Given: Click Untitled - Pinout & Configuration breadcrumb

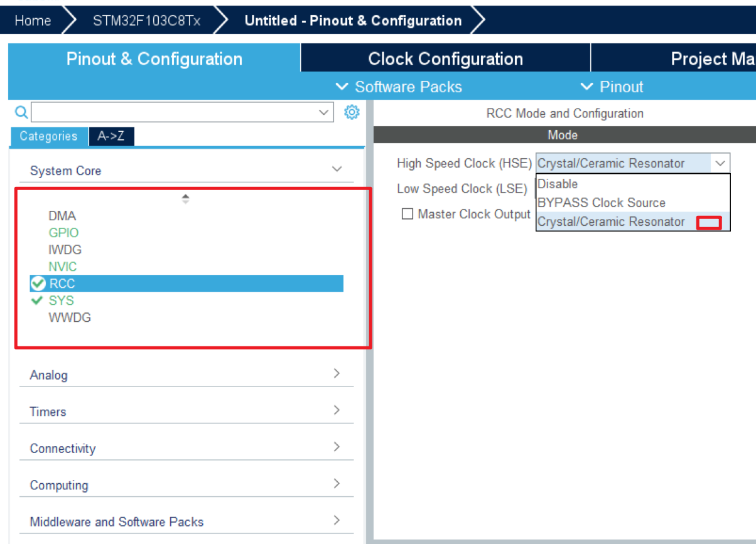Looking at the screenshot, I should pyautogui.click(x=353, y=21).
